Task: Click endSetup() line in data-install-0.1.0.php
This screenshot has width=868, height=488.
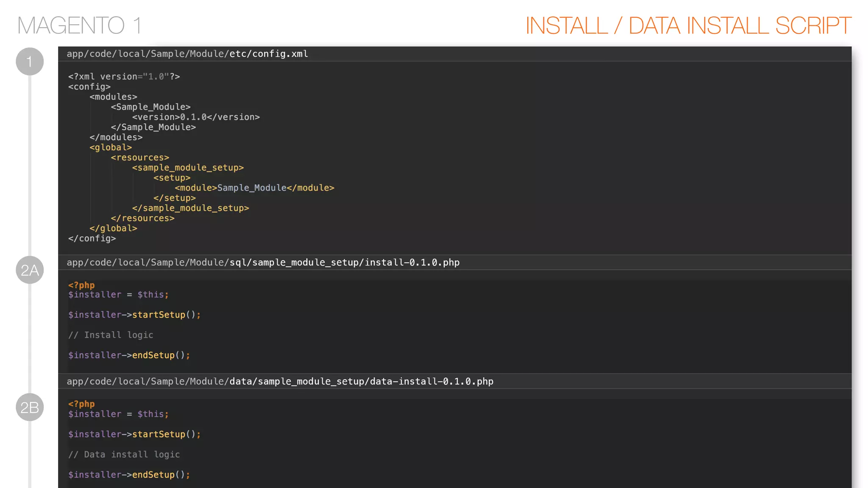Action: pos(129,475)
